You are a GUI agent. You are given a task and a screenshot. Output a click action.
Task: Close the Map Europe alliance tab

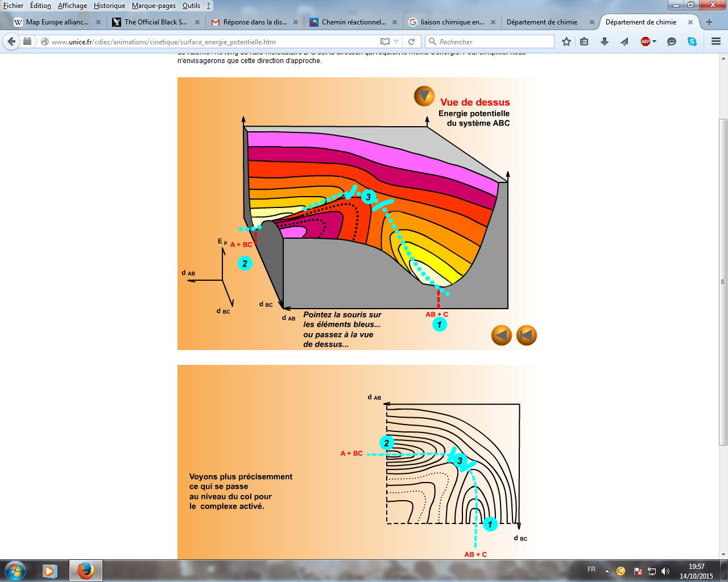click(x=98, y=22)
